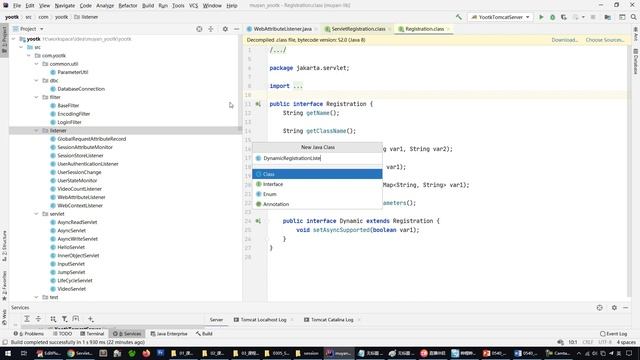The height and width of the screenshot is (360, 640).
Task: Open Event Log button
Action: pyautogui.click(x=613, y=334)
